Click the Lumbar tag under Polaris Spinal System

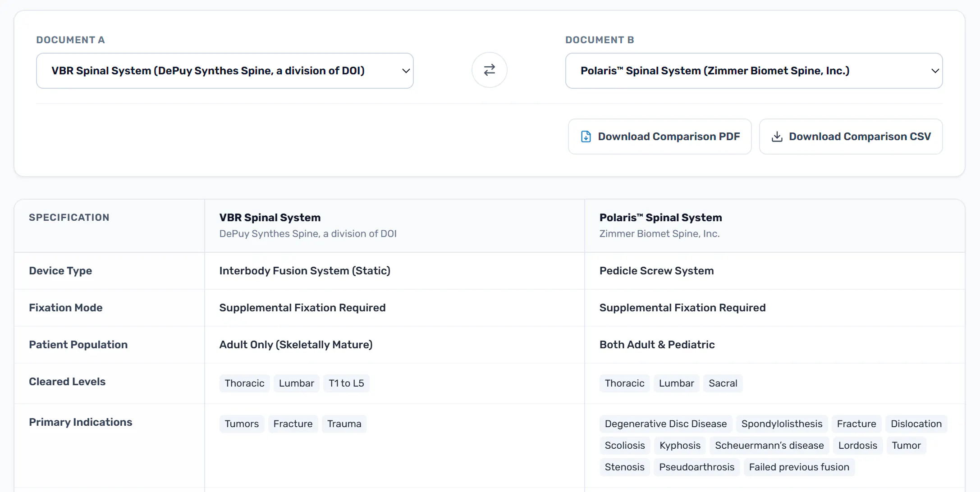(676, 383)
